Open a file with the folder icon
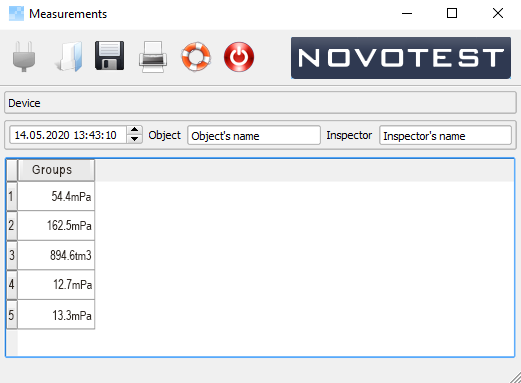Viewport: 521px width, 383px height. [69, 56]
